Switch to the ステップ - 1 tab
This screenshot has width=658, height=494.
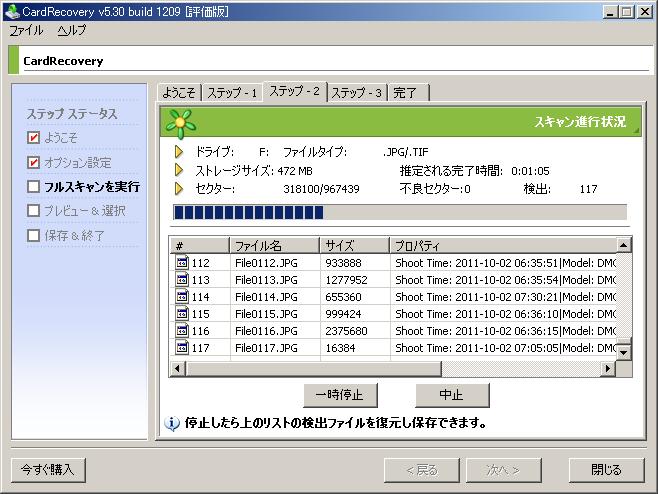click(x=232, y=92)
